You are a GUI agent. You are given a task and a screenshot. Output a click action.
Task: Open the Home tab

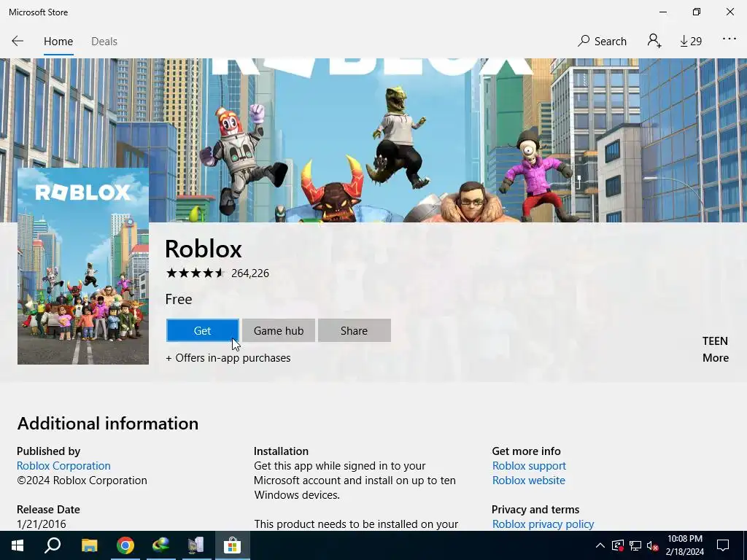(x=58, y=42)
